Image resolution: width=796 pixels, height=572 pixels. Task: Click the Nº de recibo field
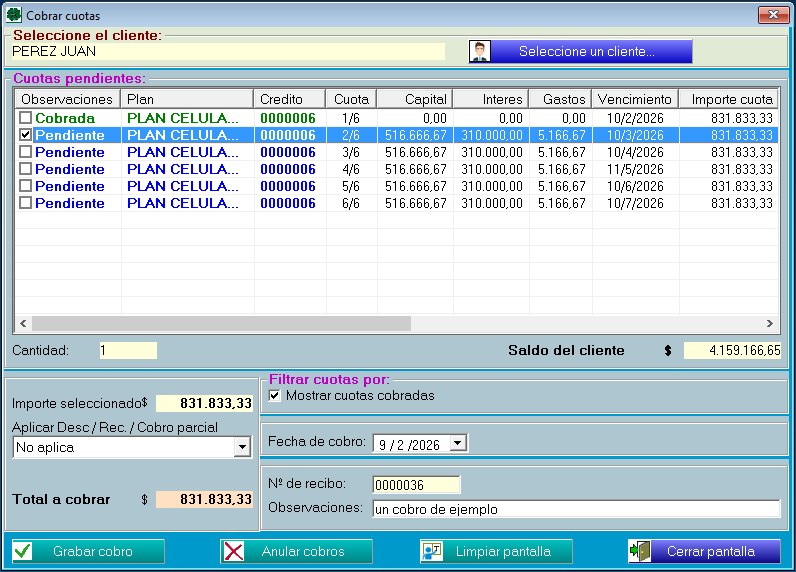pyautogui.click(x=415, y=485)
